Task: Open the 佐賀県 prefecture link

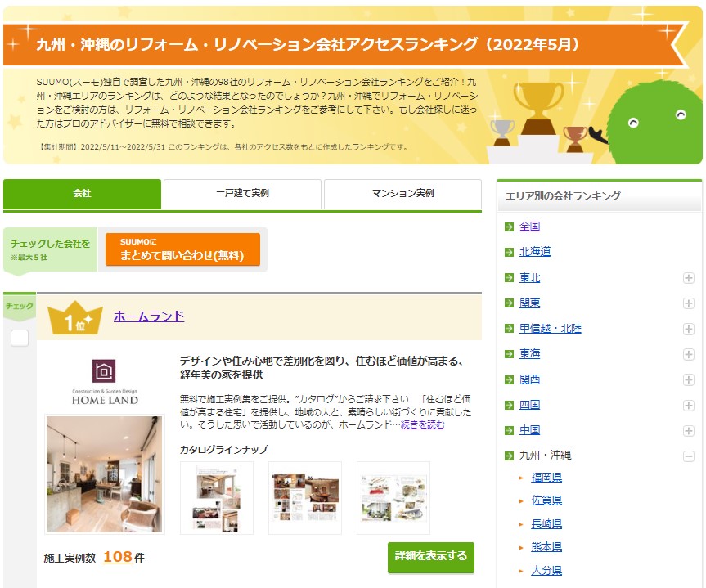Action: [x=546, y=500]
